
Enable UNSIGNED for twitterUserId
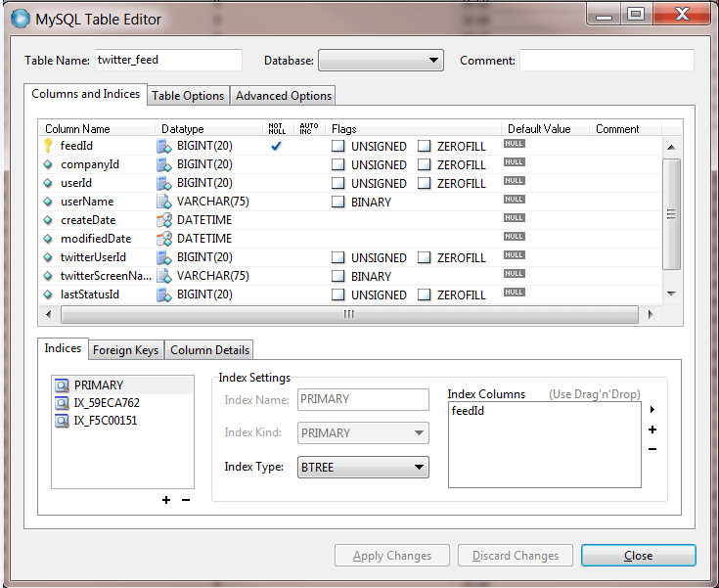pyautogui.click(x=337, y=257)
